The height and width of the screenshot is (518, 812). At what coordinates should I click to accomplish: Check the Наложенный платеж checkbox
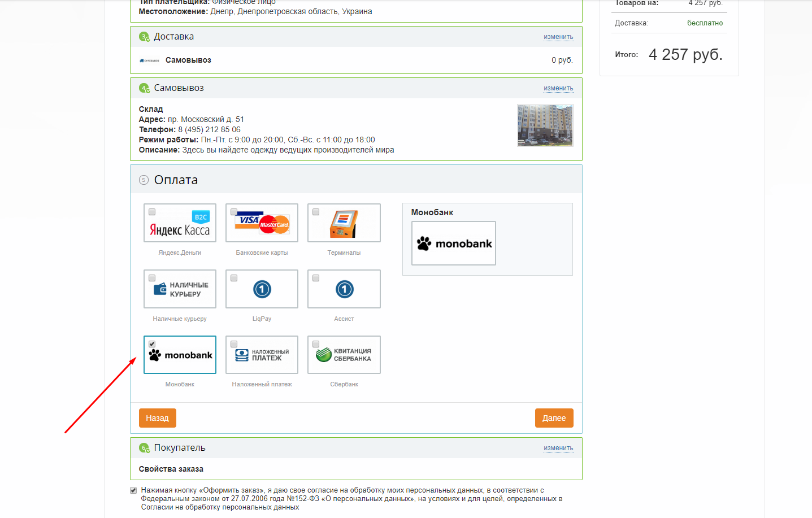coord(234,344)
